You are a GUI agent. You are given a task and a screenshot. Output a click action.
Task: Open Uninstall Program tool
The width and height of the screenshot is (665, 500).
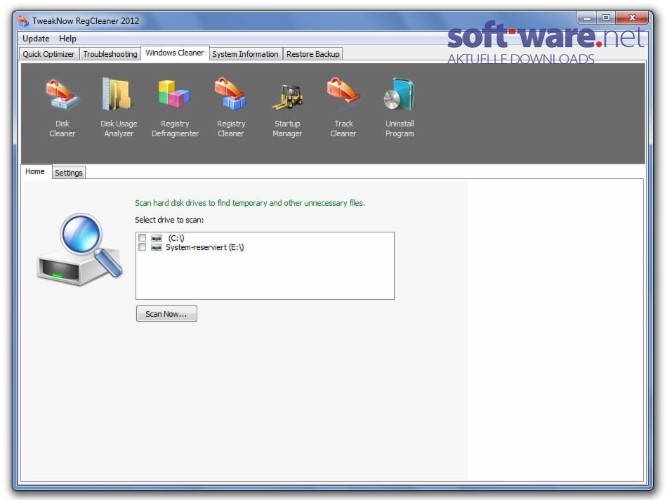point(400,108)
